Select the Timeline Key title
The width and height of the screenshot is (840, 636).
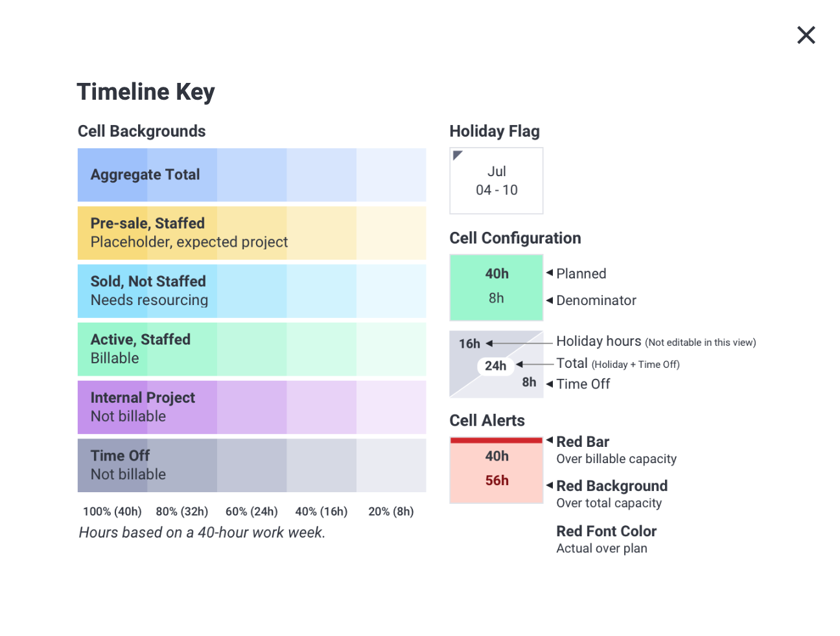146,91
